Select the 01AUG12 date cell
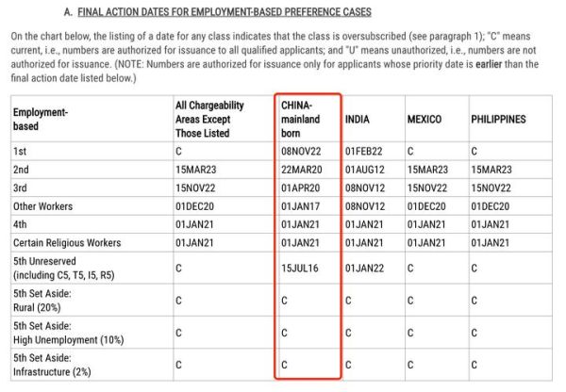This screenshot has width=566, height=392. 363,170
